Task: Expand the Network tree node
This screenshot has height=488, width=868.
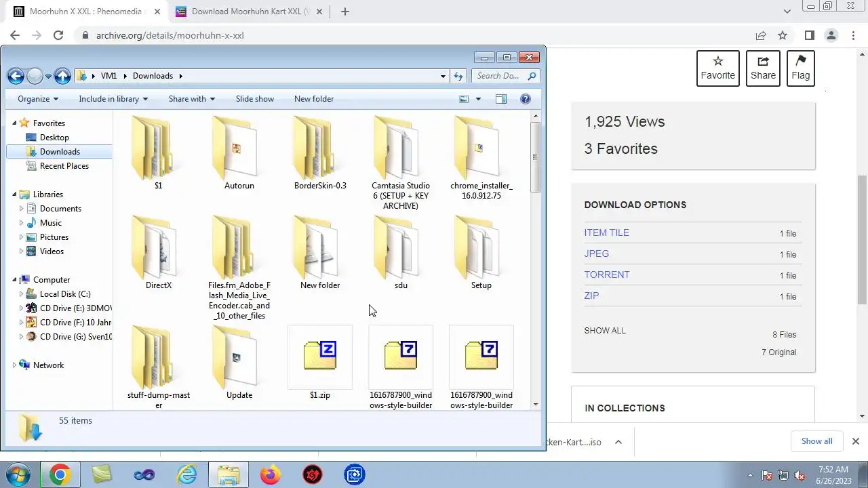Action: [x=14, y=365]
